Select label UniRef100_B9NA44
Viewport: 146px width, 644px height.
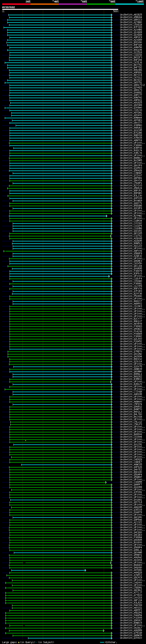click(x=131, y=118)
